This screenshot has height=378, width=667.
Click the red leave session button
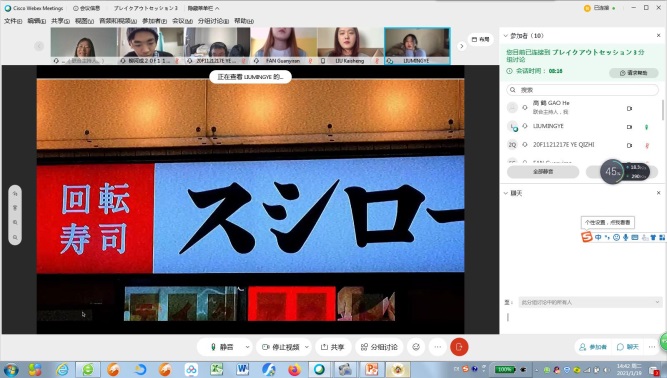pyautogui.click(x=459, y=347)
